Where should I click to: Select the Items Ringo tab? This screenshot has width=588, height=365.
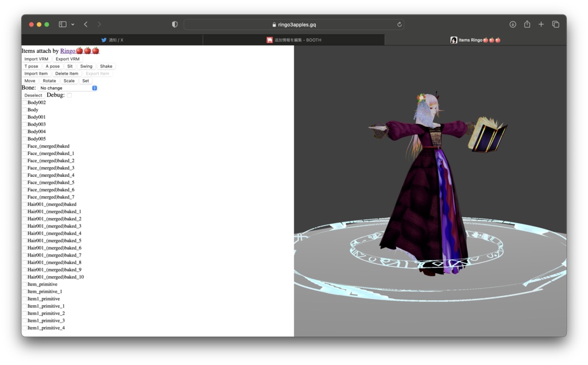click(x=475, y=40)
